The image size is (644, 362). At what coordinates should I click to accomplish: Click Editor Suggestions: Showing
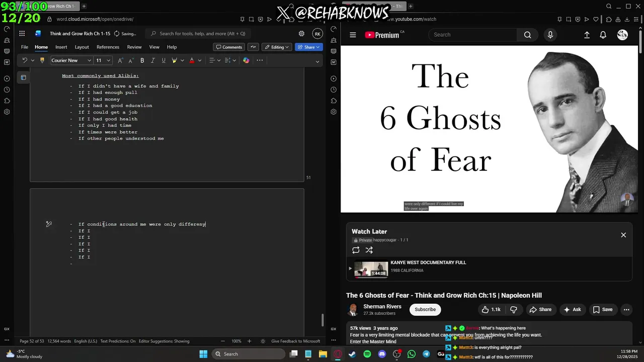164,341
